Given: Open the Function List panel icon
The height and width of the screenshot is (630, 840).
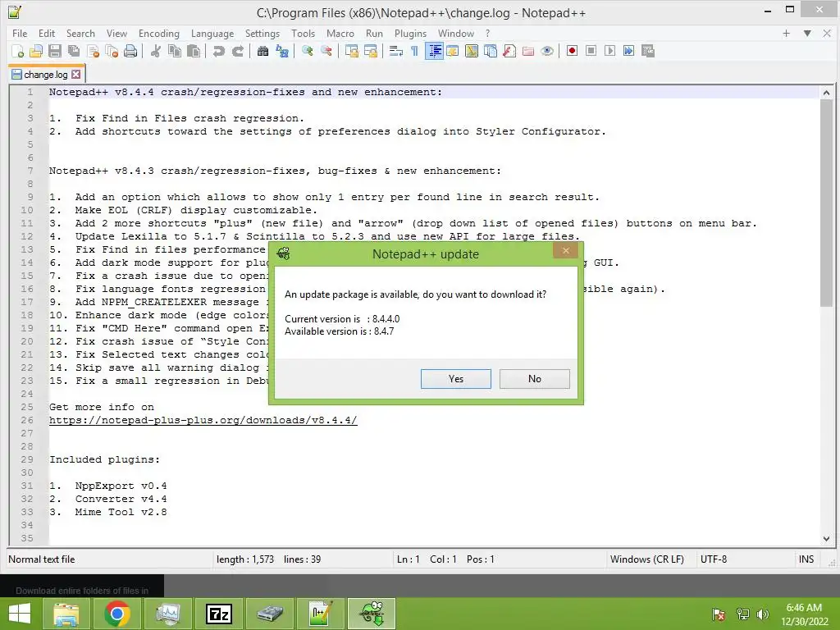Looking at the screenshot, I should [x=509, y=51].
